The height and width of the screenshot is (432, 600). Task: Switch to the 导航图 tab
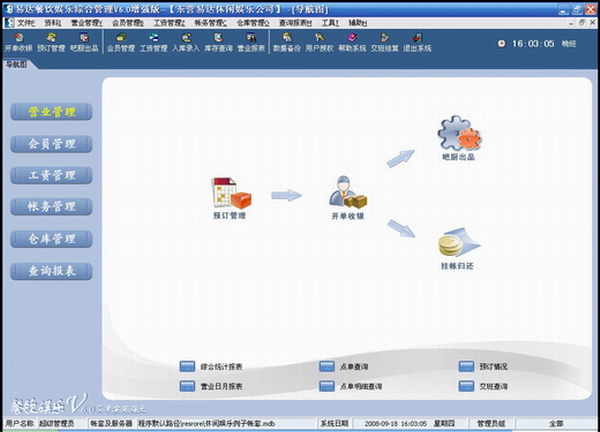point(15,64)
